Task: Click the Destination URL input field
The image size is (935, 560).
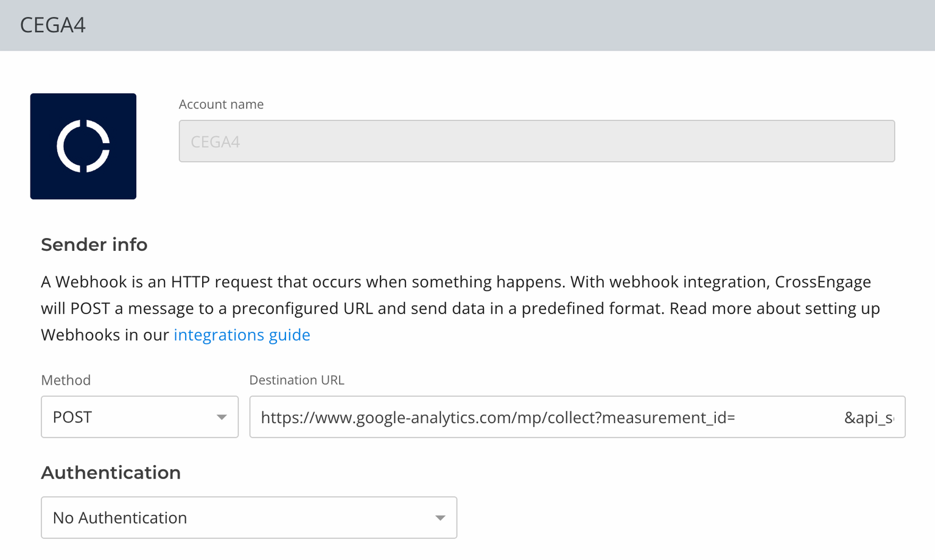Action: [577, 417]
